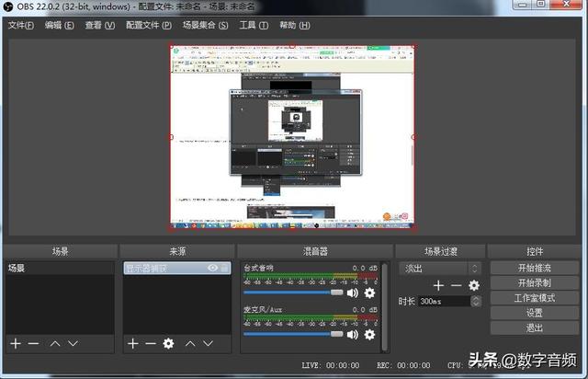Toggle lock icon of 显示器捕获 source
Image resolution: width=588 pixels, height=379 pixels.
tap(224, 268)
